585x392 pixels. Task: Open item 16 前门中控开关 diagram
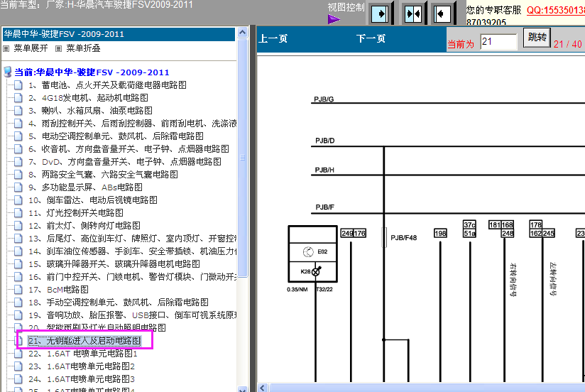click(133, 277)
